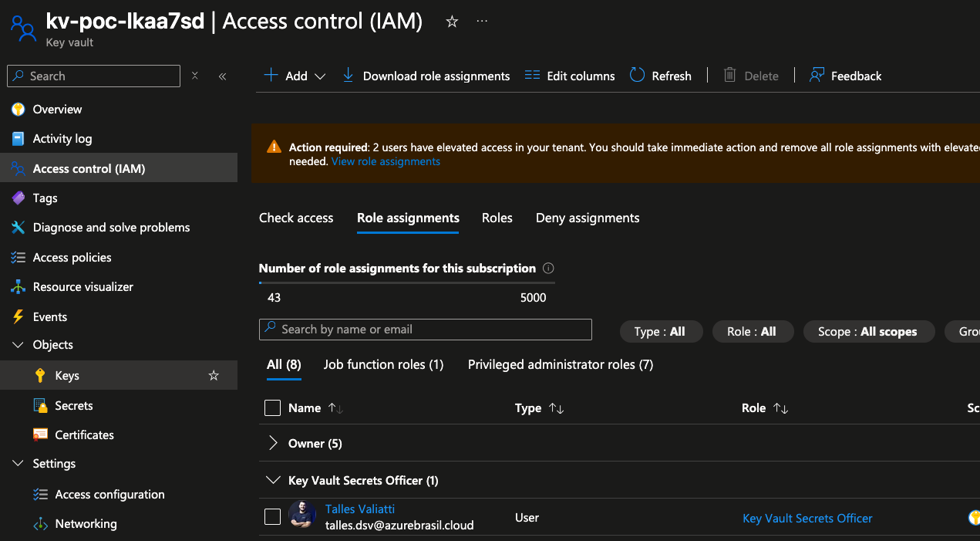Screen dimensions: 980x541
Task: Sort by Type using sort arrows
Action: pyautogui.click(x=556, y=408)
